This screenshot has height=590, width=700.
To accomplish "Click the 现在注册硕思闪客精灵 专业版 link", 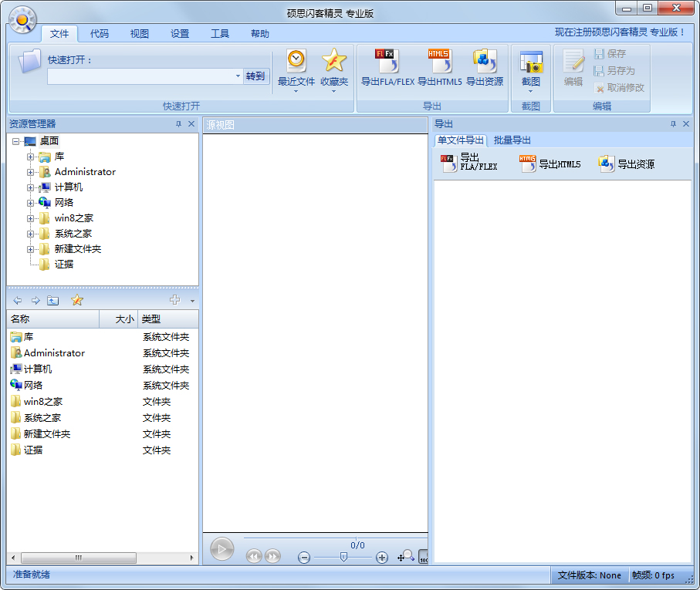I will [x=620, y=32].
